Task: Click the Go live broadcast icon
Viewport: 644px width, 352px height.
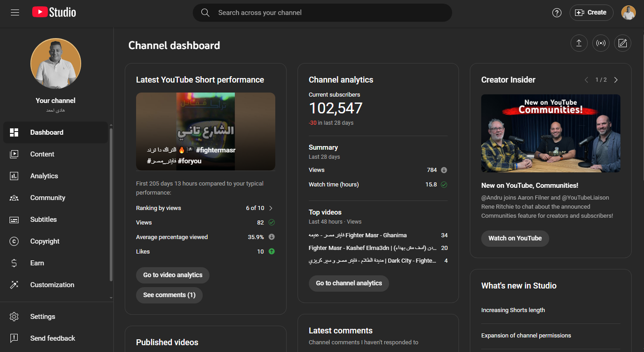Action: point(601,43)
